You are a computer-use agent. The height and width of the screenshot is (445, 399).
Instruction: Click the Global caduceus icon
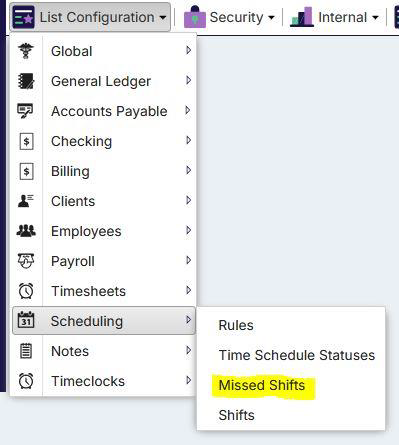[x=26, y=51]
